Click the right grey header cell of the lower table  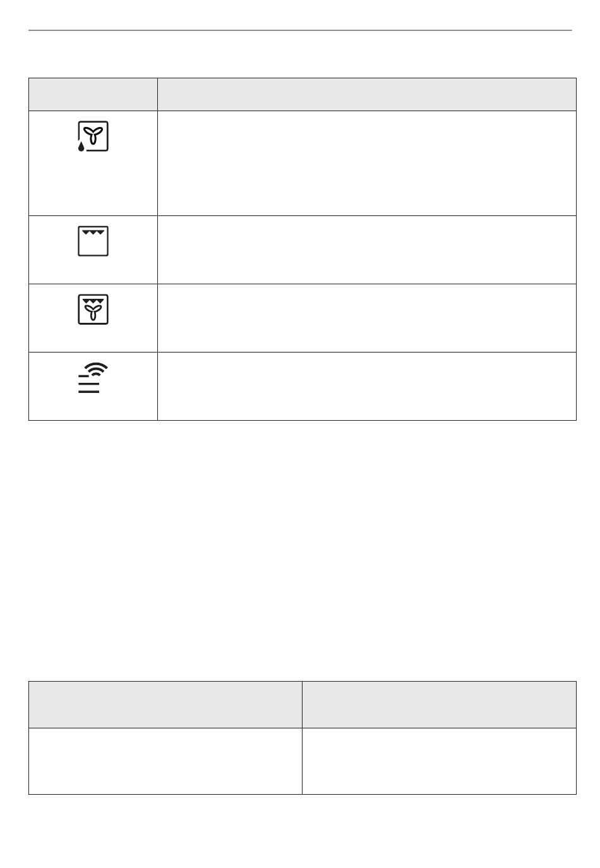pos(439,704)
